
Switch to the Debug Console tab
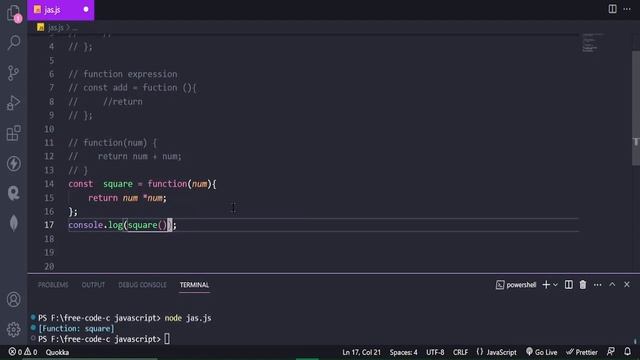(142, 285)
